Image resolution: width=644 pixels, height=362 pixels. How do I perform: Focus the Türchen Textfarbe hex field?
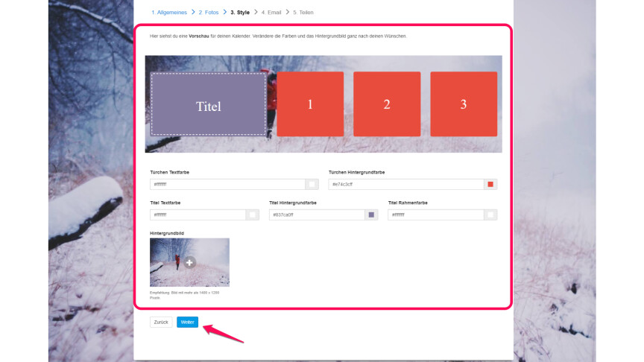(227, 184)
